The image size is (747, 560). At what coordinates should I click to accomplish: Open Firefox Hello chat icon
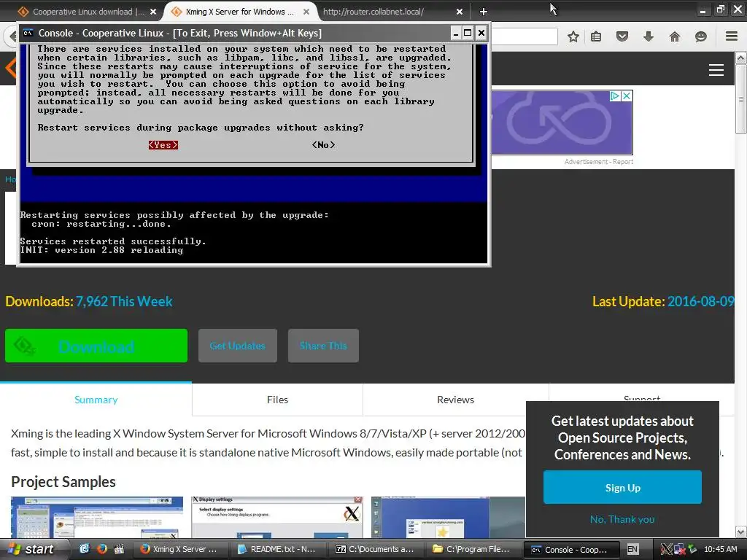click(701, 36)
